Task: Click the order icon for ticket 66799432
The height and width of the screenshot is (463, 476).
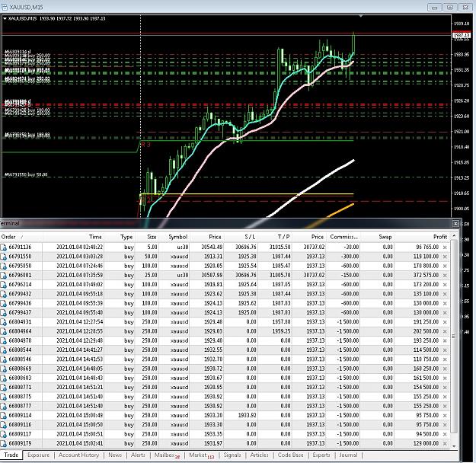Action: coord(4,294)
